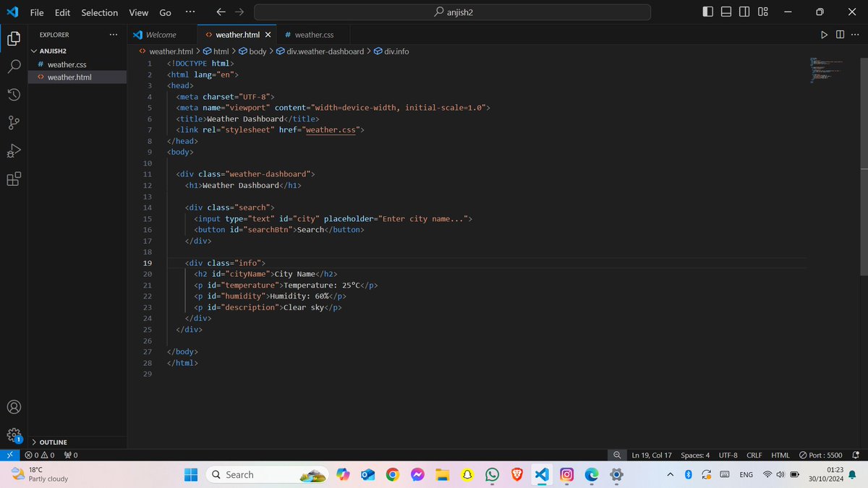Toggle the Secondary Side Bar visibility
868x488 pixels.
(x=744, y=12)
